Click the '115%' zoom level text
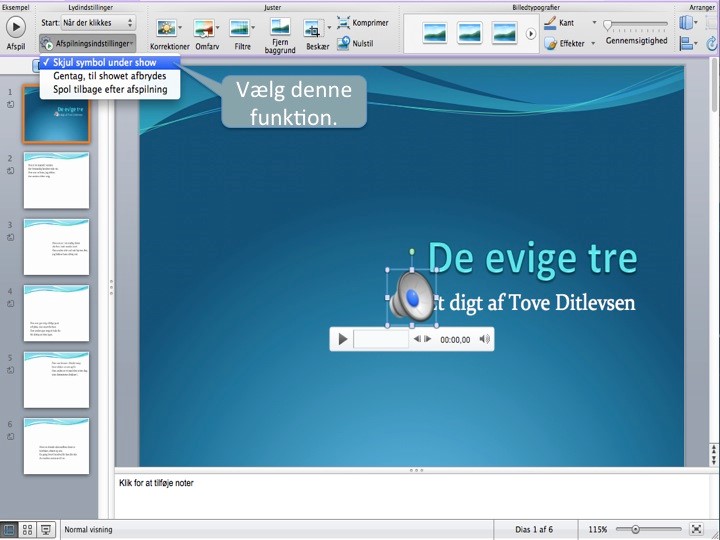 pyautogui.click(x=598, y=529)
